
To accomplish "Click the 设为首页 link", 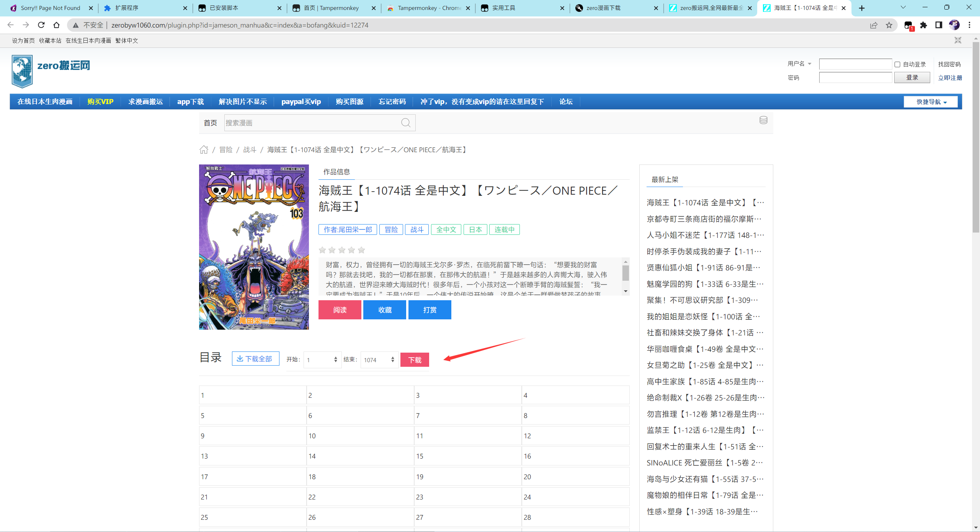I will click(x=23, y=41).
